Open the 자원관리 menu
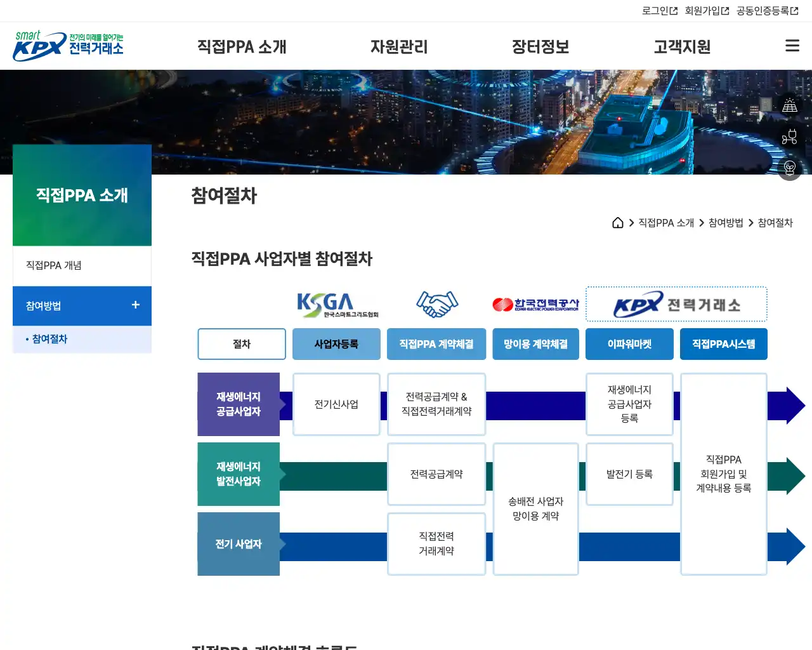The image size is (812, 650). pos(399,46)
